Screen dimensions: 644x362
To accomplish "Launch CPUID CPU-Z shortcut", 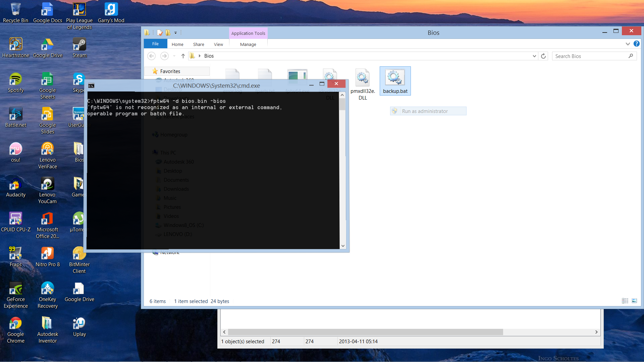I will [15, 222].
